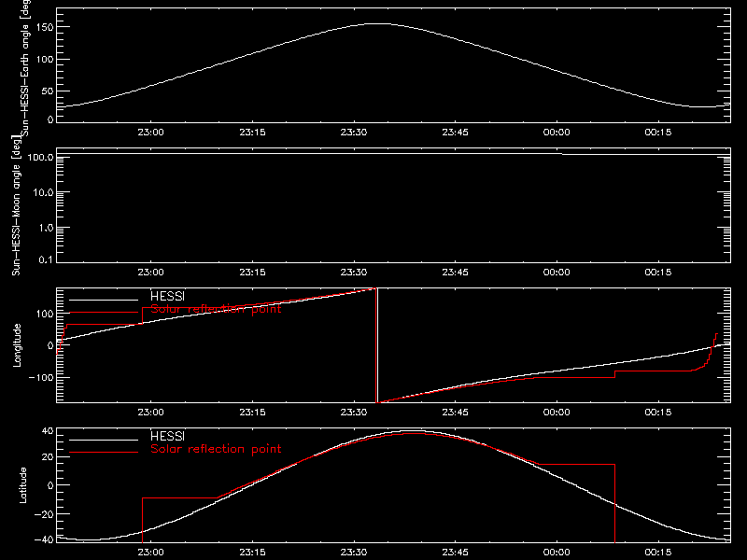Click 23:45 under the Latitude plot
747x560 pixels.
pyautogui.click(x=455, y=552)
